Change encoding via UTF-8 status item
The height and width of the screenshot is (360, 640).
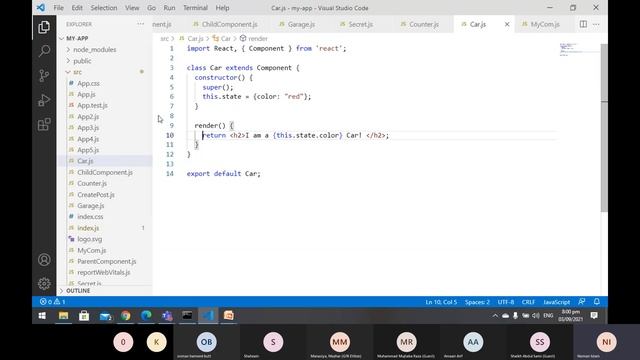tap(506, 302)
